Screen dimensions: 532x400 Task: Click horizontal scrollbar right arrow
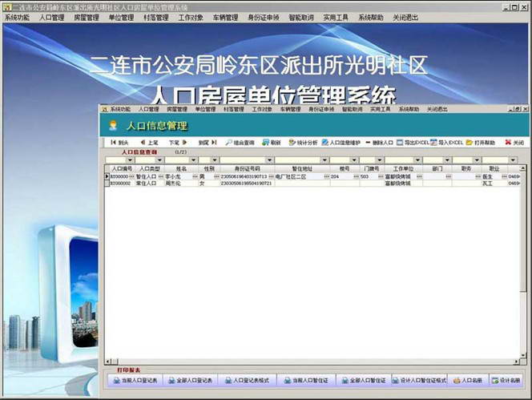[517, 362]
